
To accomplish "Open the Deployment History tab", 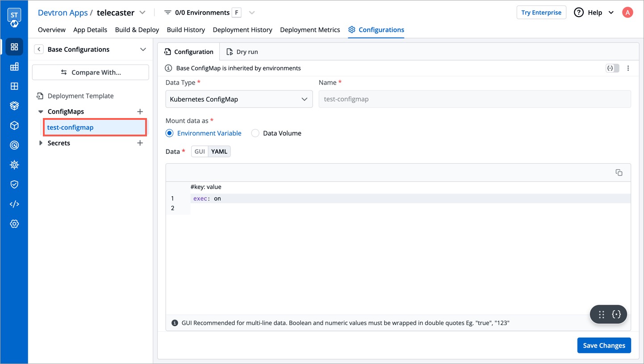I will coord(243,30).
